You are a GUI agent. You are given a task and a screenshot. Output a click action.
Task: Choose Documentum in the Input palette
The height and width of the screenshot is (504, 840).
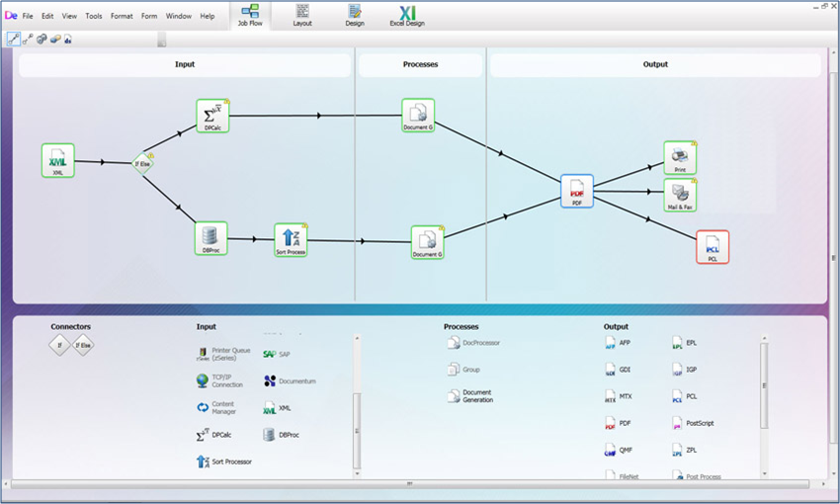290,380
